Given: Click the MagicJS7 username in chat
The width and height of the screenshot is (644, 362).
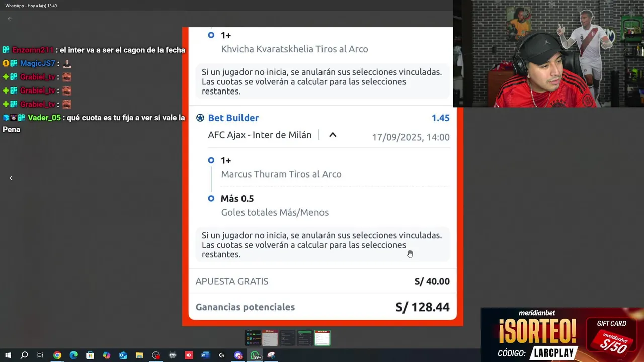Looking at the screenshot, I should [x=38, y=63].
